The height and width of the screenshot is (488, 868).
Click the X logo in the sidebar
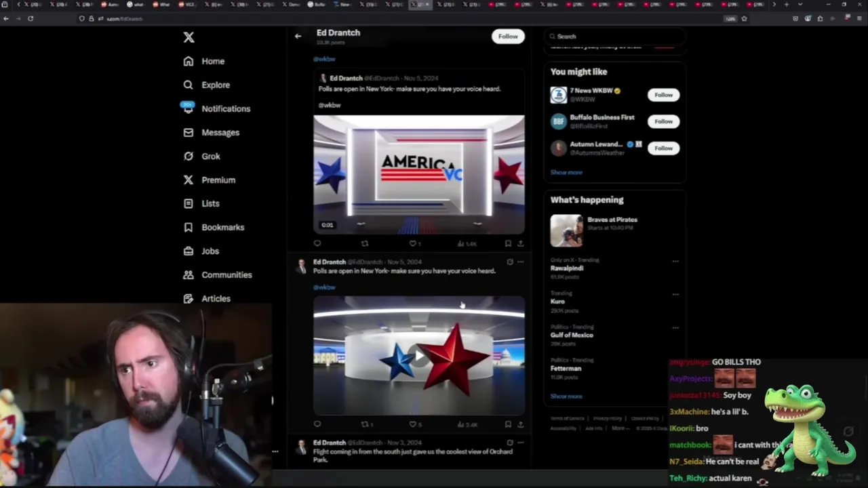[189, 37]
